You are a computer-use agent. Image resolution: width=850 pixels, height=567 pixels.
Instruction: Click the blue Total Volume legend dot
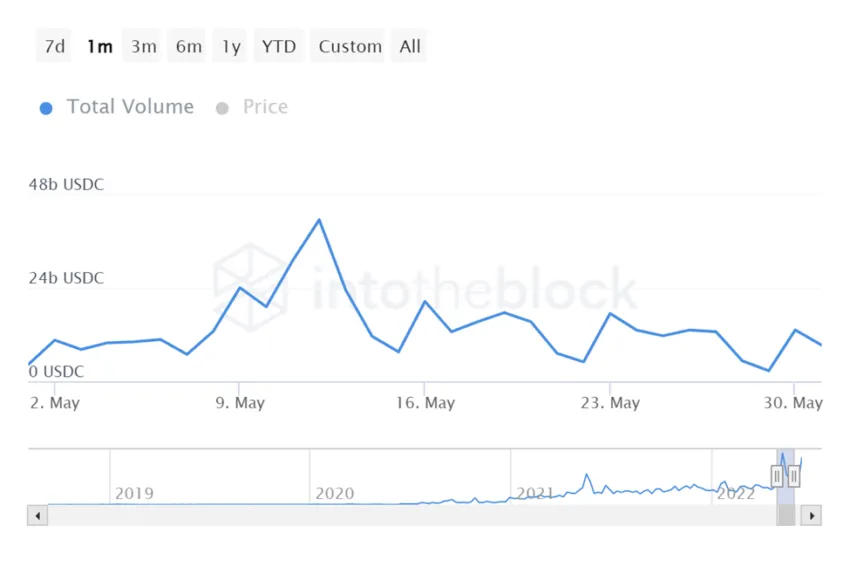pyautogui.click(x=46, y=108)
